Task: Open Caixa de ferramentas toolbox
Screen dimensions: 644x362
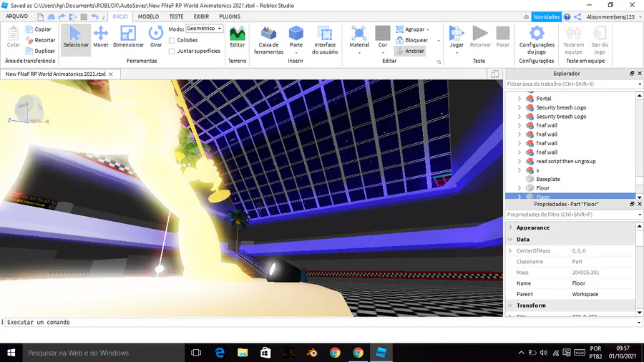Action: tap(268, 40)
